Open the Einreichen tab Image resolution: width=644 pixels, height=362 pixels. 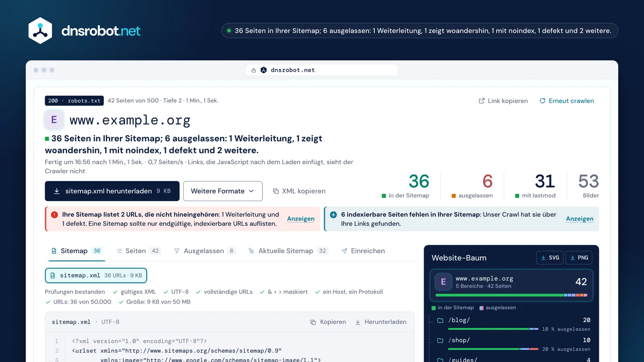(363, 251)
